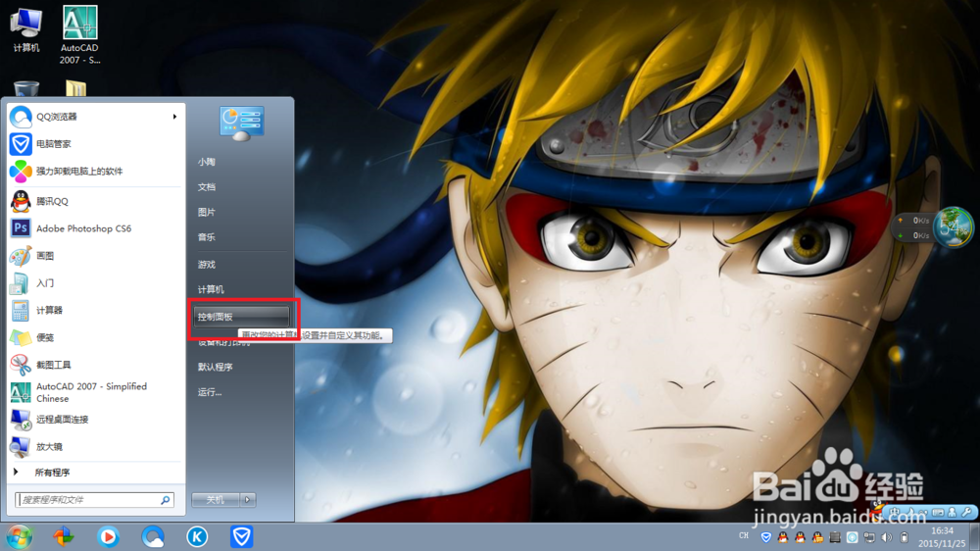Click the show desktop strip

(x=974, y=536)
